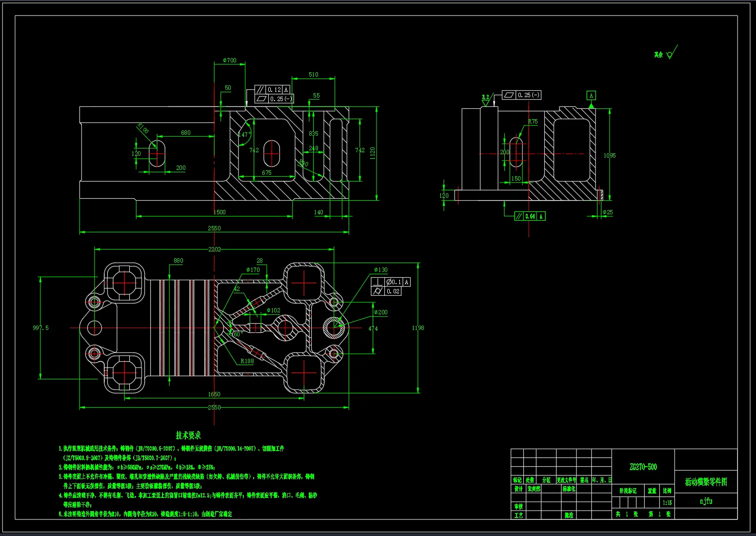This screenshot has height=536, width=756.
Task: Select the R100 radius label
Action: [x=143, y=128]
